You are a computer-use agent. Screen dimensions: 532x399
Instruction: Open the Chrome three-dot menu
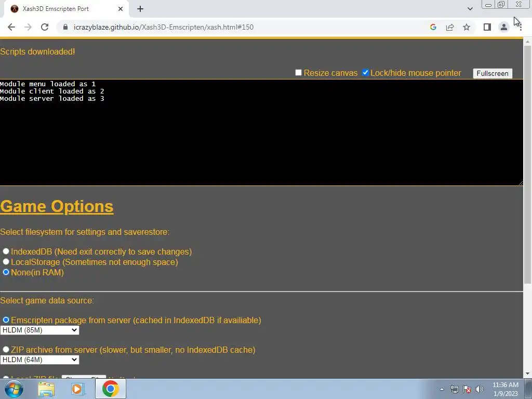[x=521, y=27]
